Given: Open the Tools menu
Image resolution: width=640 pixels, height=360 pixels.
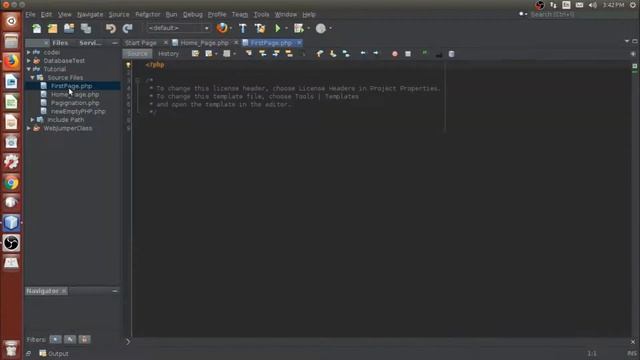Looking at the screenshot, I should (261, 14).
